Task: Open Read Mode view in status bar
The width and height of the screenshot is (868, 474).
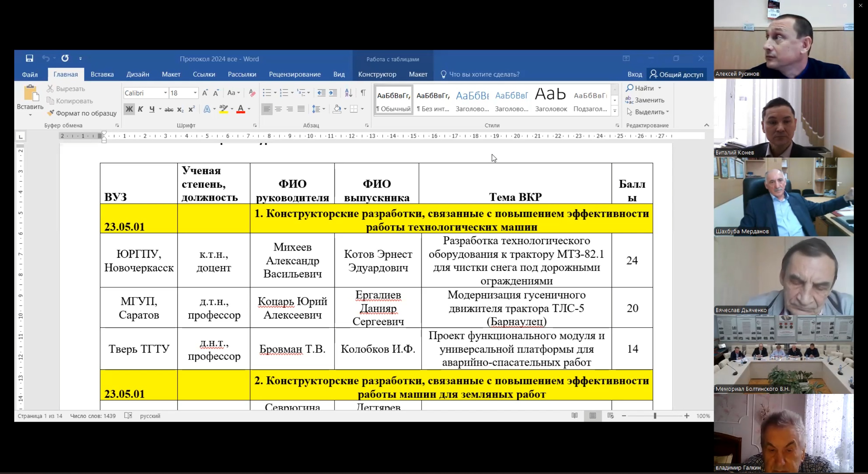Action: pos(574,416)
